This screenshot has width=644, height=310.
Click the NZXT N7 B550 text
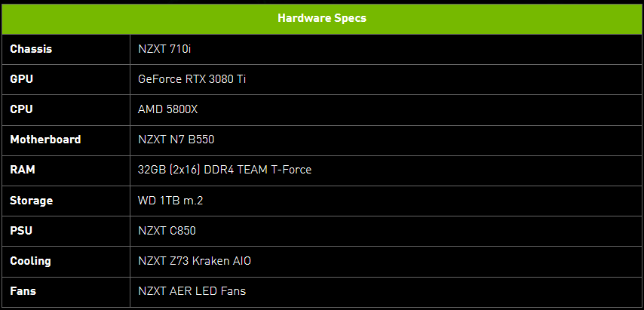click(x=176, y=140)
